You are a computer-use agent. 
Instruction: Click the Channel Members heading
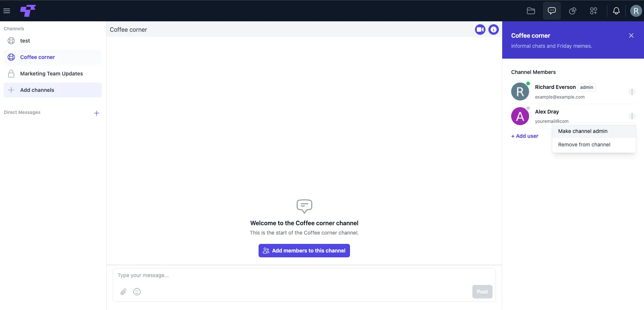coord(533,72)
